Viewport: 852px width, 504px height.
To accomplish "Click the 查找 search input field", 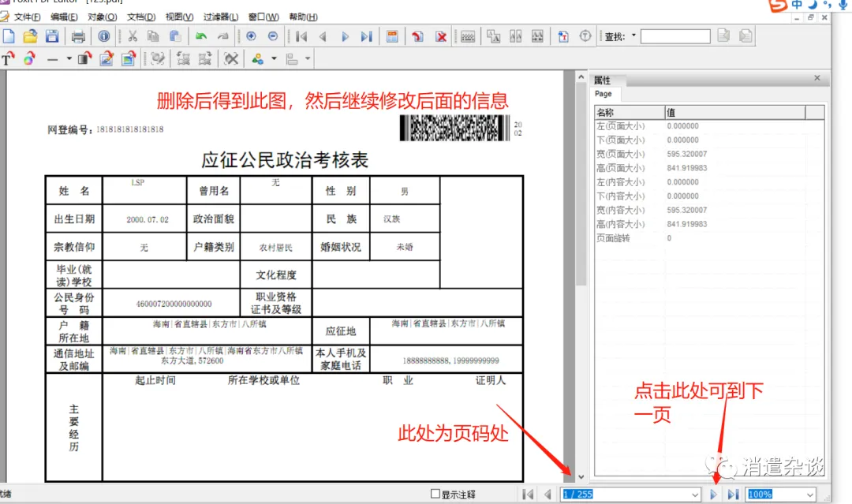I will click(x=675, y=36).
